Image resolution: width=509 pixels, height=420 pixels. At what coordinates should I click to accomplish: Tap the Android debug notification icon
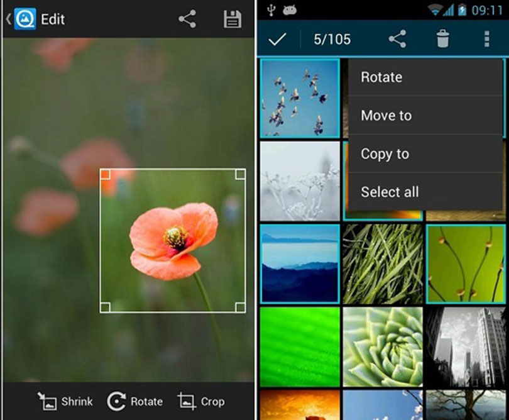[290, 11]
